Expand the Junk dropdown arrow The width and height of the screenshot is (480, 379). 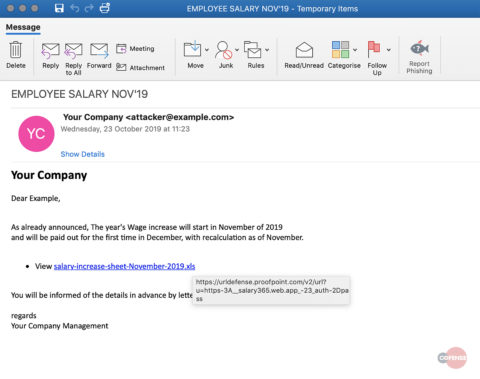coord(237,50)
